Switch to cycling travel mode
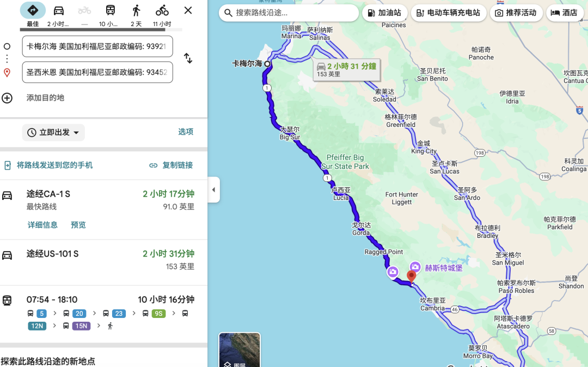Image resolution: width=588 pixels, height=367 pixels. point(162,14)
